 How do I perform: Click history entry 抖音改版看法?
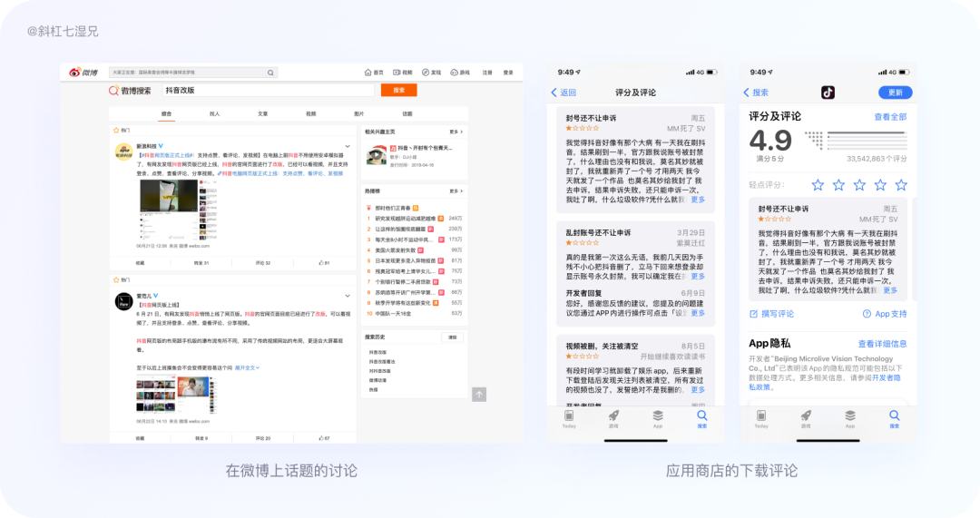point(382,362)
